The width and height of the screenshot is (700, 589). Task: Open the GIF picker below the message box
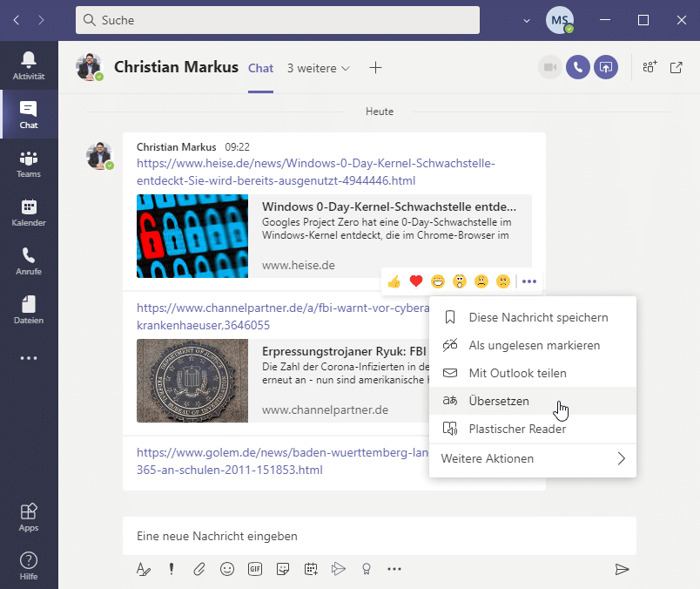(x=255, y=569)
